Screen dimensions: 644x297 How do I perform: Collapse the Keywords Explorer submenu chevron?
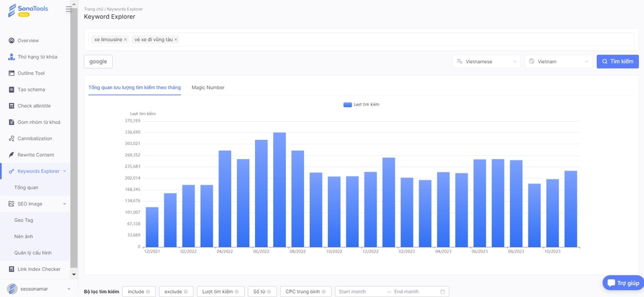64,171
